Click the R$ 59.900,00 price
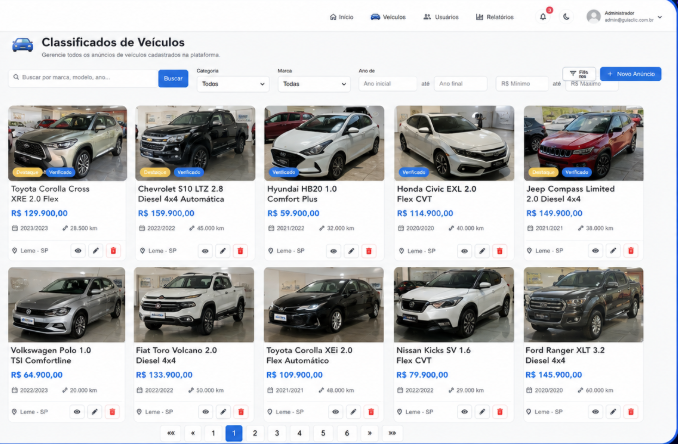 (293, 213)
